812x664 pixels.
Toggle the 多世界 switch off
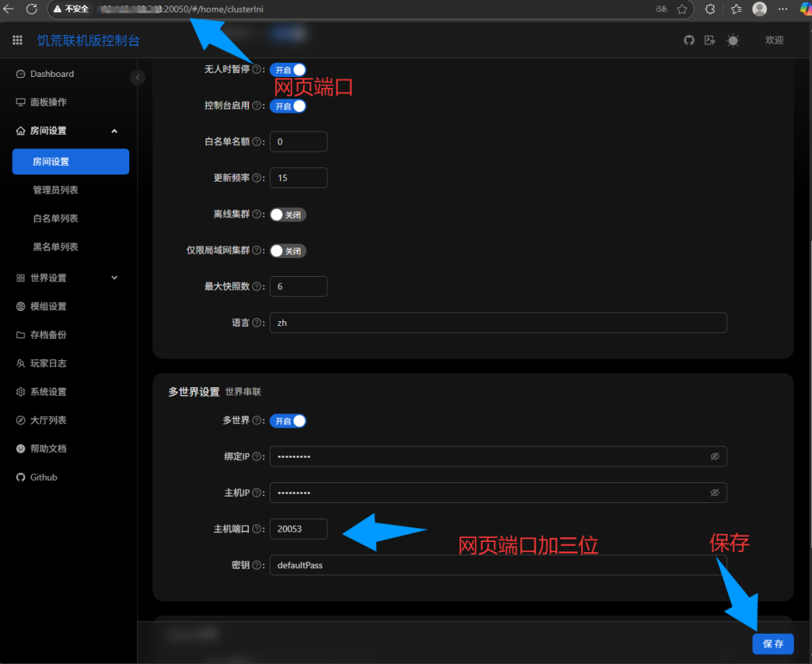(x=288, y=421)
